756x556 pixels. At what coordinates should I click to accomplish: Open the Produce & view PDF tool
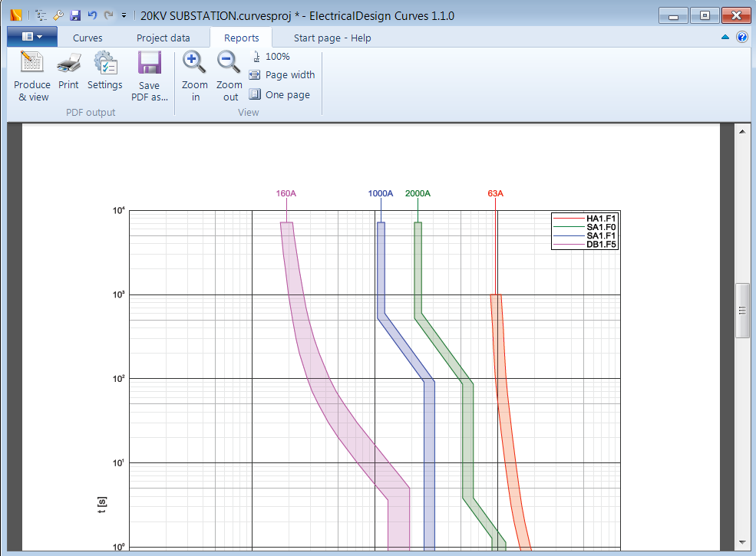(31, 75)
